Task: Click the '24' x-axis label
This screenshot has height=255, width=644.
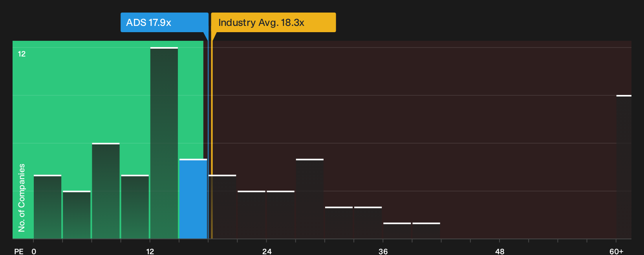Action: coord(267,251)
